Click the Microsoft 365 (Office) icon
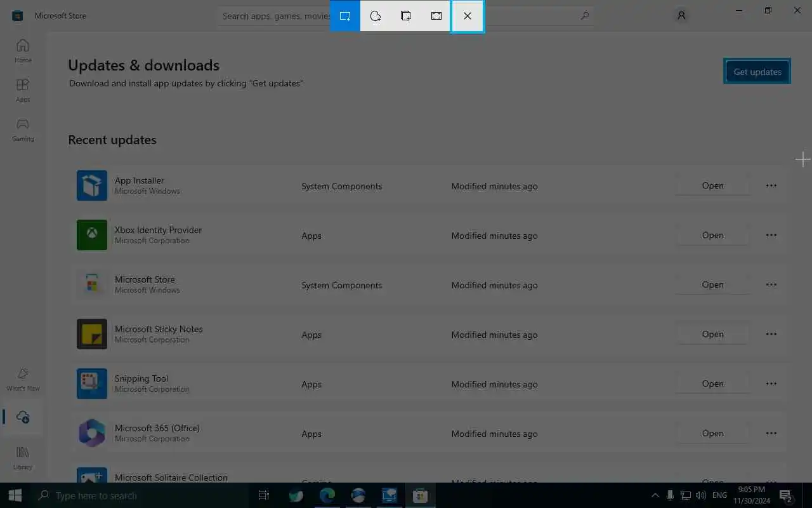Screen dimensions: 812x508 pos(92,433)
